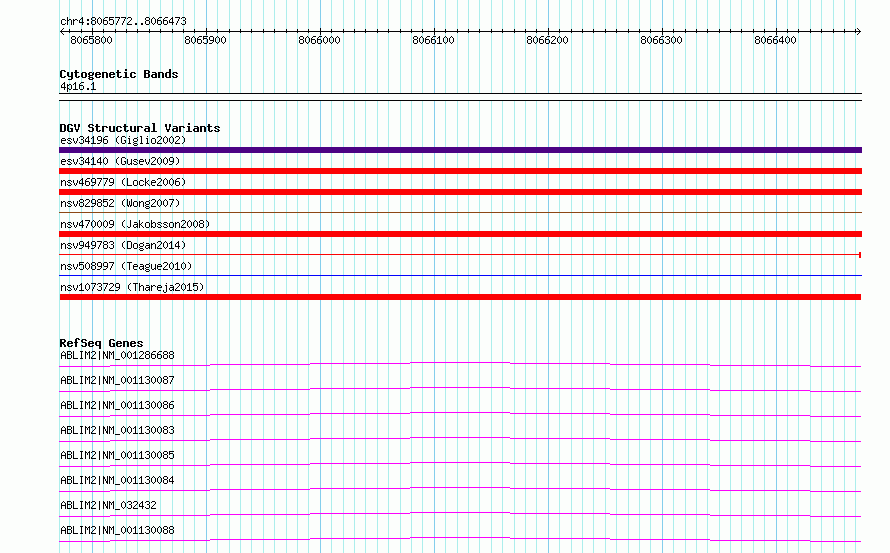Open variant nsv829852 (Wong2007) label
Screen dimensions: 890x553
[120, 203]
